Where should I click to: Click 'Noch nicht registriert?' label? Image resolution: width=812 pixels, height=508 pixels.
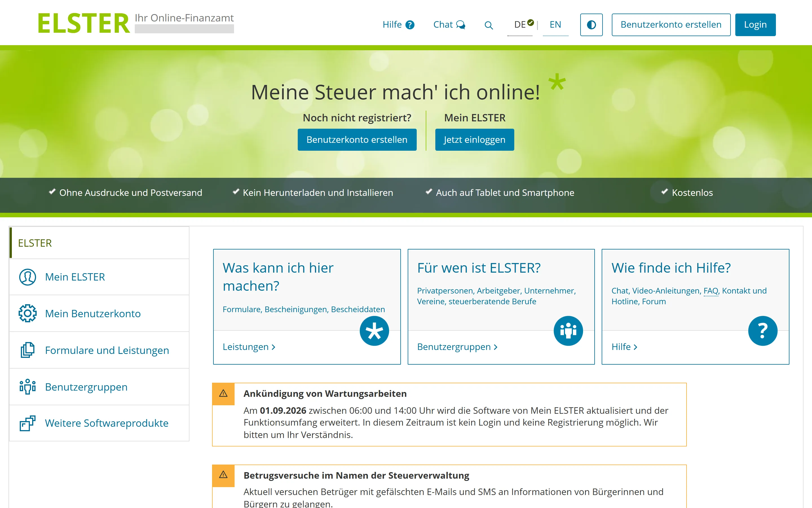click(357, 118)
